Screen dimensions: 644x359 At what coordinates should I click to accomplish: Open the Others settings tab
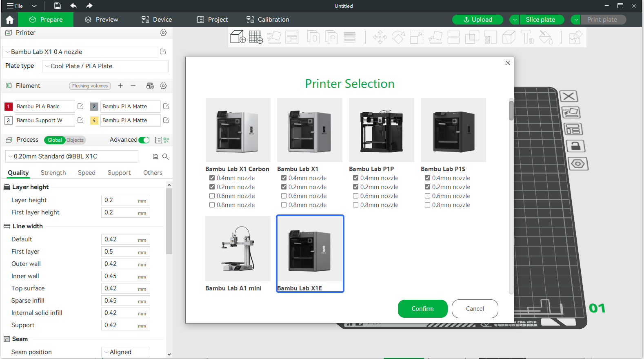click(x=153, y=173)
